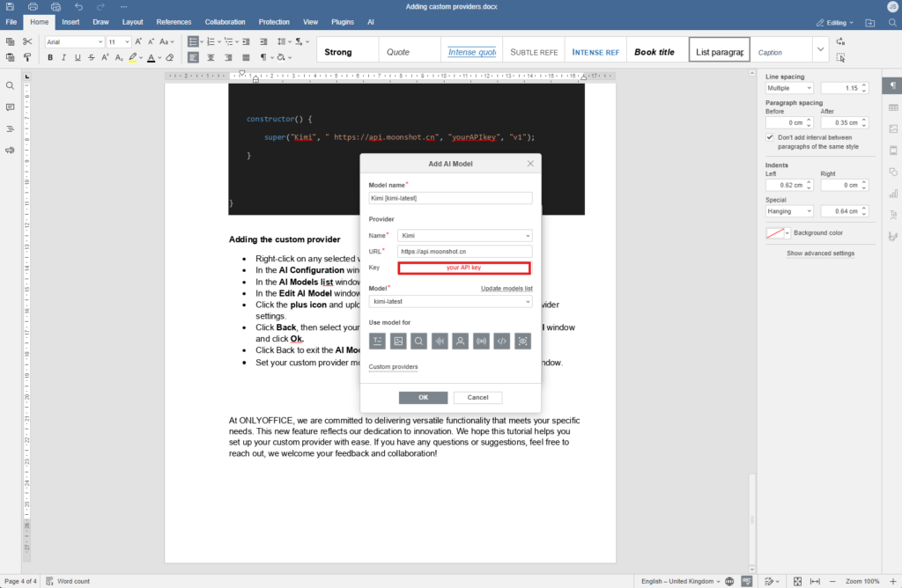Click Word count in status bar
Image resolution: width=902 pixels, height=588 pixels.
[x=68, y=581]
